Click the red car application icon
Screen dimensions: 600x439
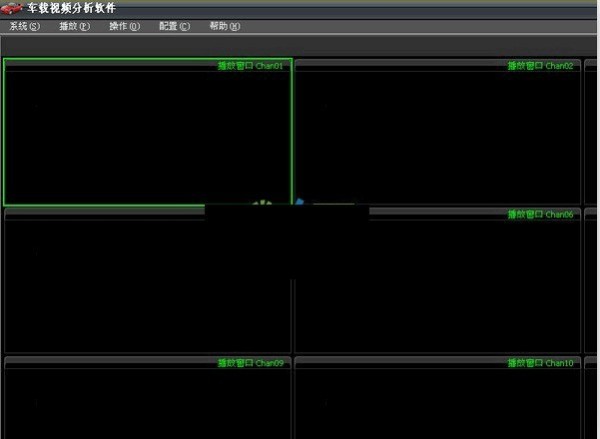pos(12,8)
